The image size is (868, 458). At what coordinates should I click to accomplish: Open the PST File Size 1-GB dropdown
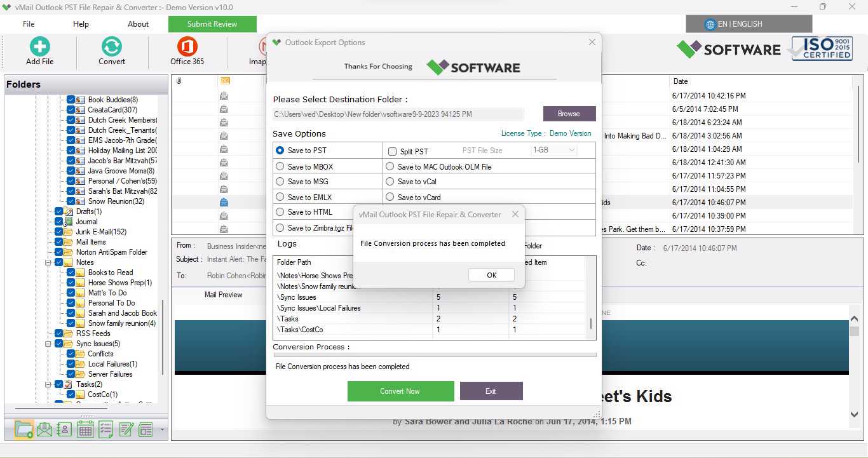[554, 151]
